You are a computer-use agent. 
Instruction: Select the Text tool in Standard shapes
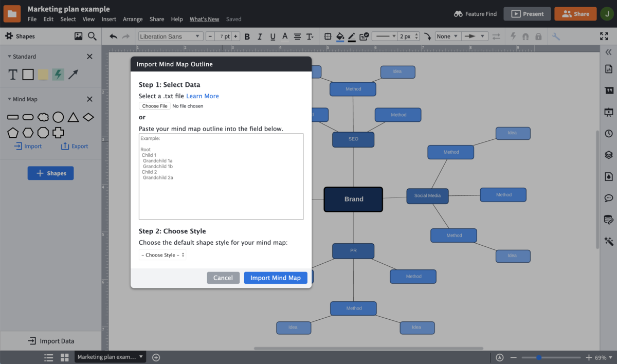[x=13, y=75]
